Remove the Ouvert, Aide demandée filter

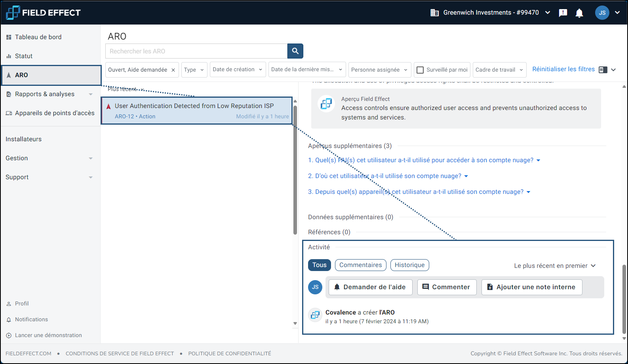173,70
